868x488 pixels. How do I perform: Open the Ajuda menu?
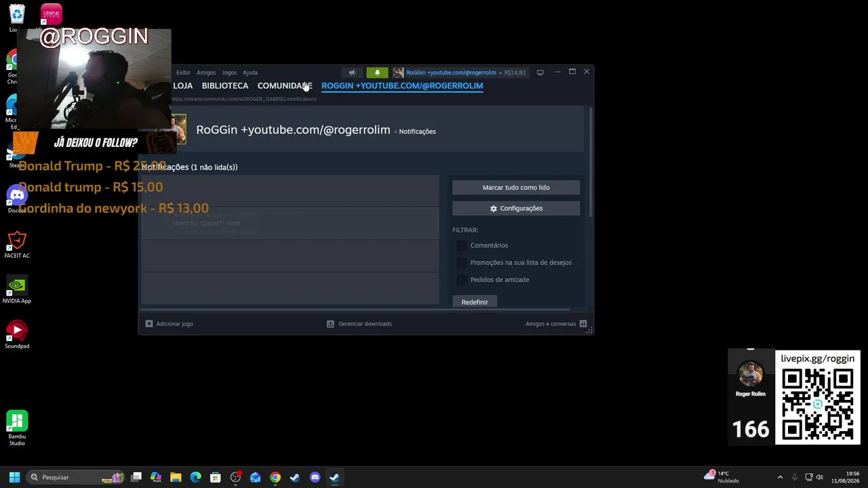point(250,73)
